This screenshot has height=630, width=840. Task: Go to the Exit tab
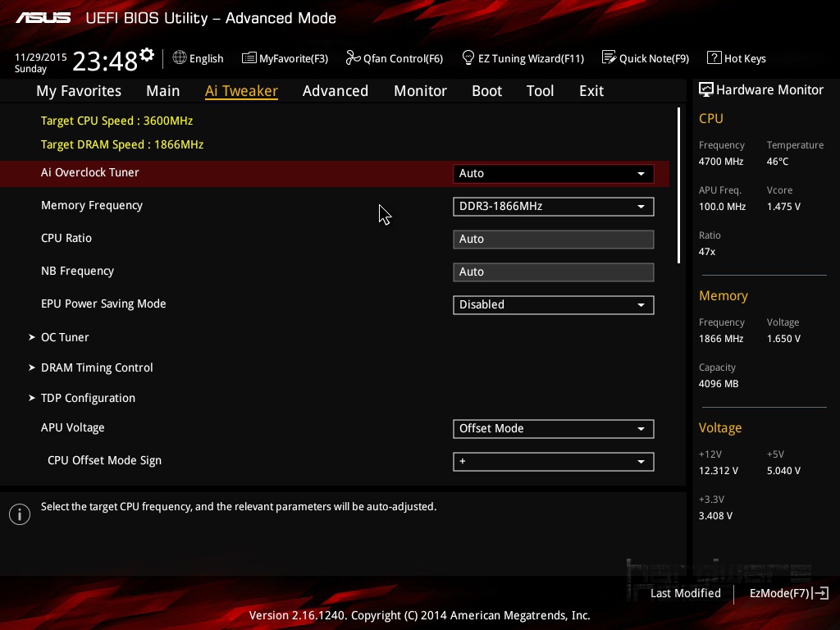tap(591, 91)
